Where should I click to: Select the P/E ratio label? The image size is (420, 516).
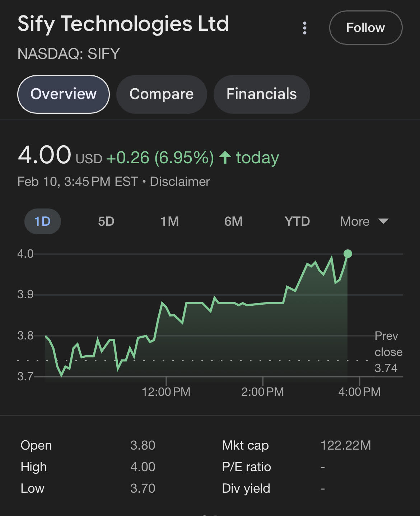click(x=247, y=467)
